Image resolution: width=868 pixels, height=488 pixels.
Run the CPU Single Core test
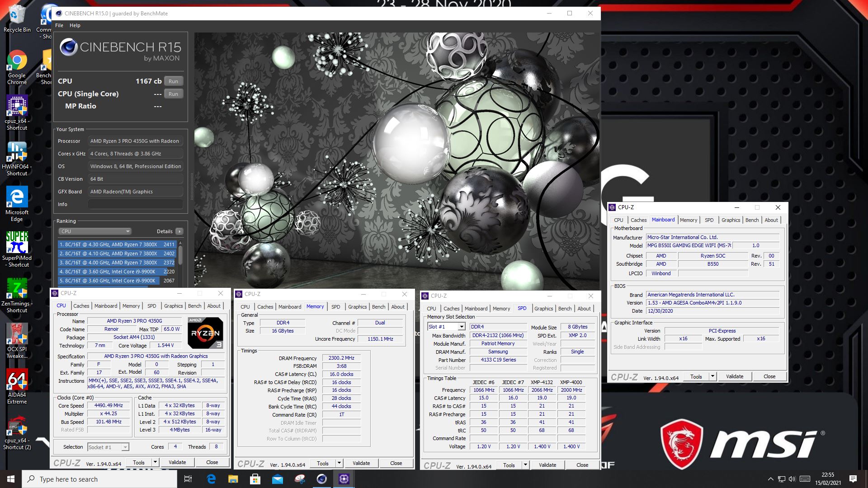click(x=173, y=94)
